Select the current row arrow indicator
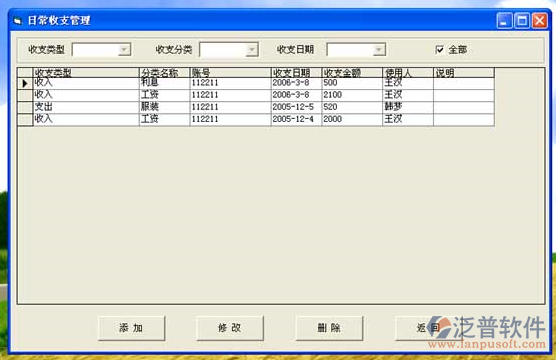Screen dimensions: 556x360 click(x=25, y=83)
